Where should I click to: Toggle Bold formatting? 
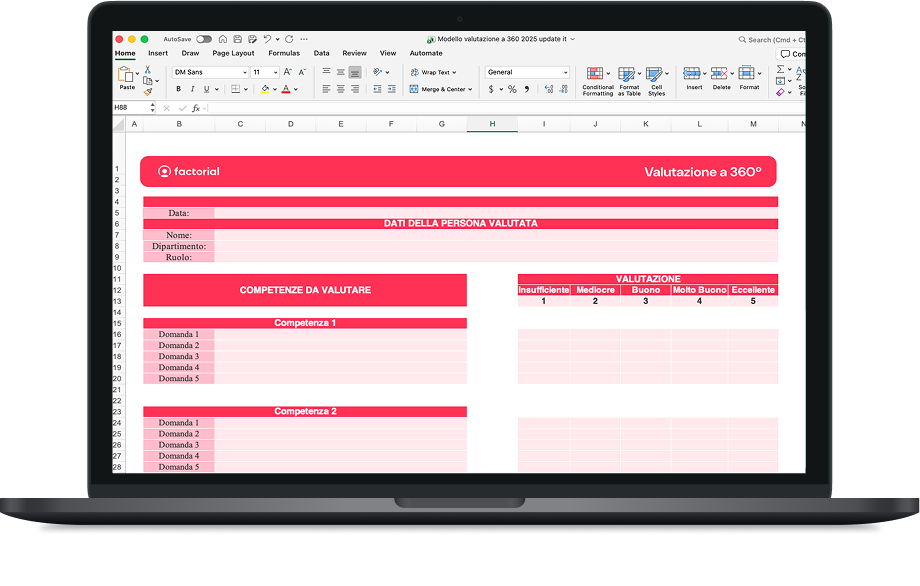(x=178, y=89)
